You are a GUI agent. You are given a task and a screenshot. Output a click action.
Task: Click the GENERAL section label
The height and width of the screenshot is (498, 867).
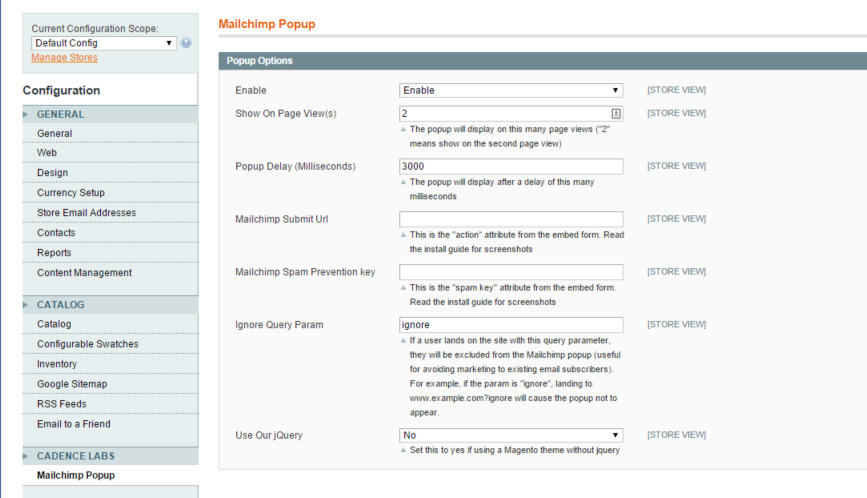point(60,114)
